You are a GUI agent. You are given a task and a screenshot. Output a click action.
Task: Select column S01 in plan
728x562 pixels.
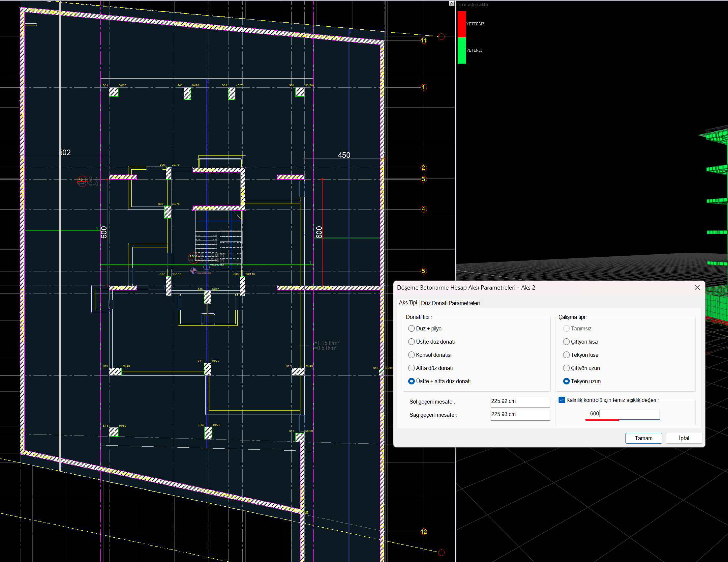pos(114,92)
